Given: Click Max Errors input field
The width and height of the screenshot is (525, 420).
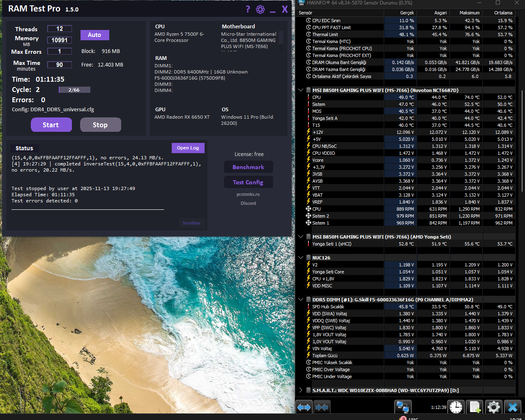Looking at the screenshot, I should [60, 51].
